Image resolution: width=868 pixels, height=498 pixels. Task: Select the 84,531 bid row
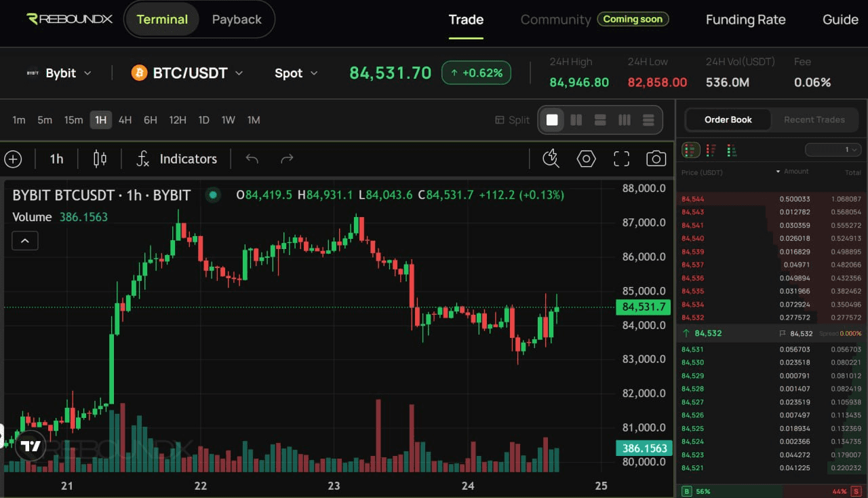772,349
